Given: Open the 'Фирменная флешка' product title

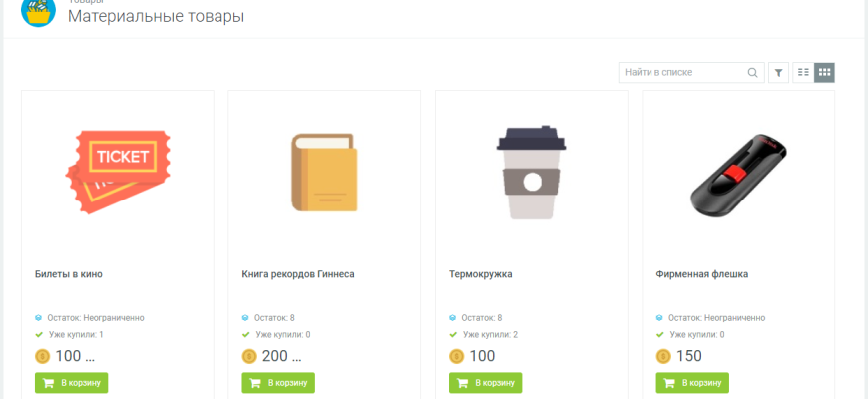Looking at the screenshot, I should [702, 274].
